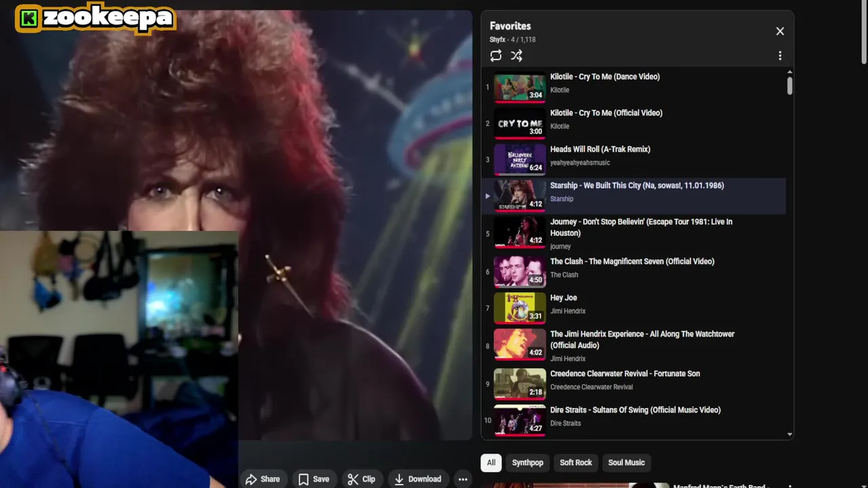Click the Save bookmark icon
The width and height of the screenshot is (868, 488).
(x=304, y=479)
